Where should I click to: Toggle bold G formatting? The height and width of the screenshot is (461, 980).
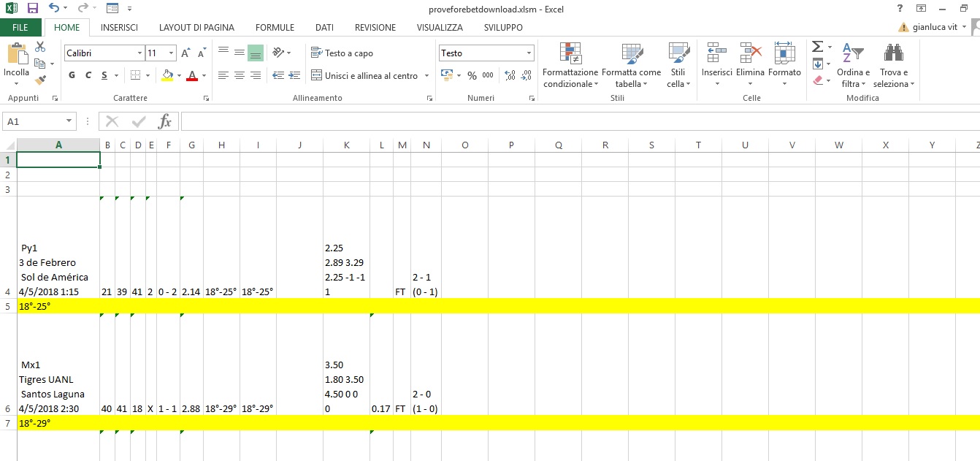(x=72, y=75)
